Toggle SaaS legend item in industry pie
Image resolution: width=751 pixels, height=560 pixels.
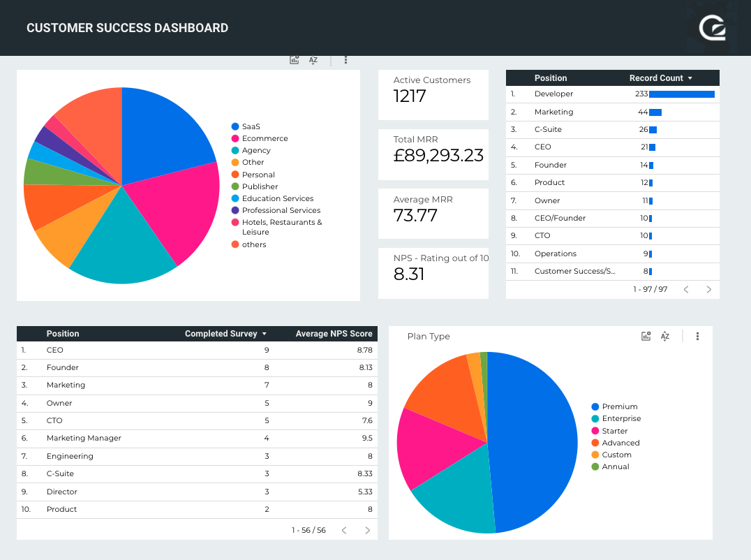pos(251,126)
